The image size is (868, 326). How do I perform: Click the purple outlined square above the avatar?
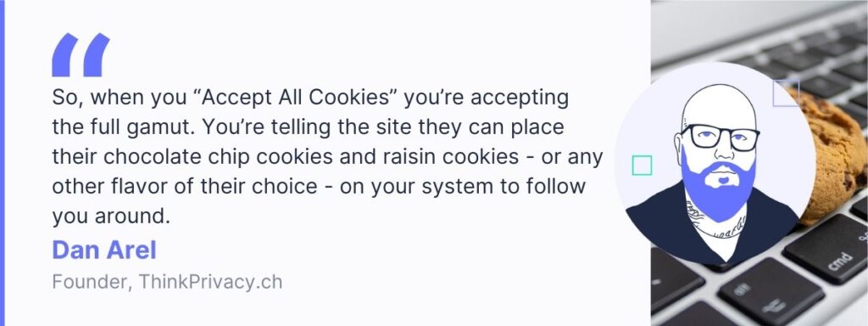point(786,93)
